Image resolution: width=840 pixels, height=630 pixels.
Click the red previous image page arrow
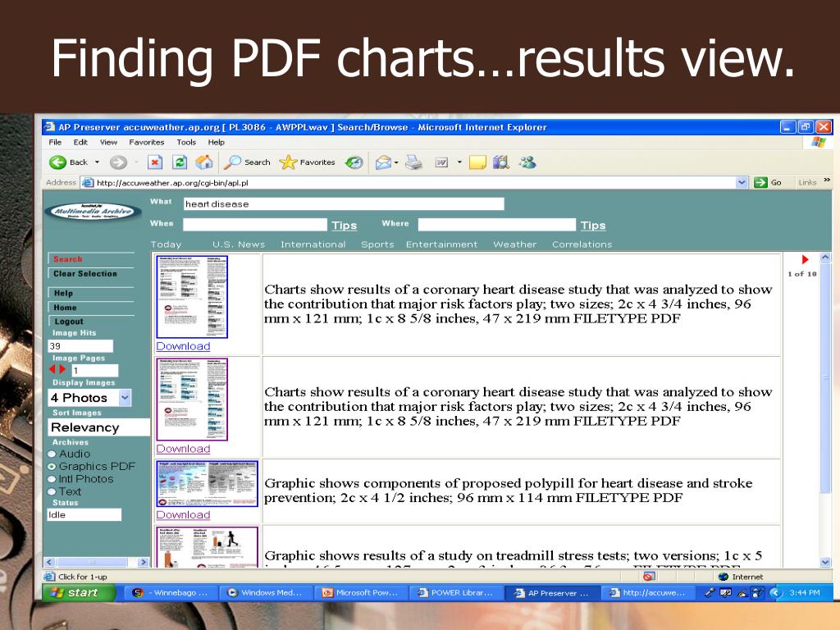pos(52,369)
